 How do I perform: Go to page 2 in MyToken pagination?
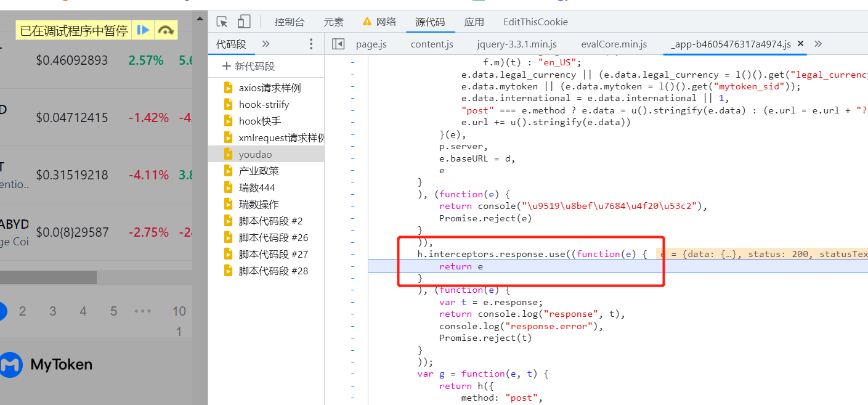pos(23,311)
